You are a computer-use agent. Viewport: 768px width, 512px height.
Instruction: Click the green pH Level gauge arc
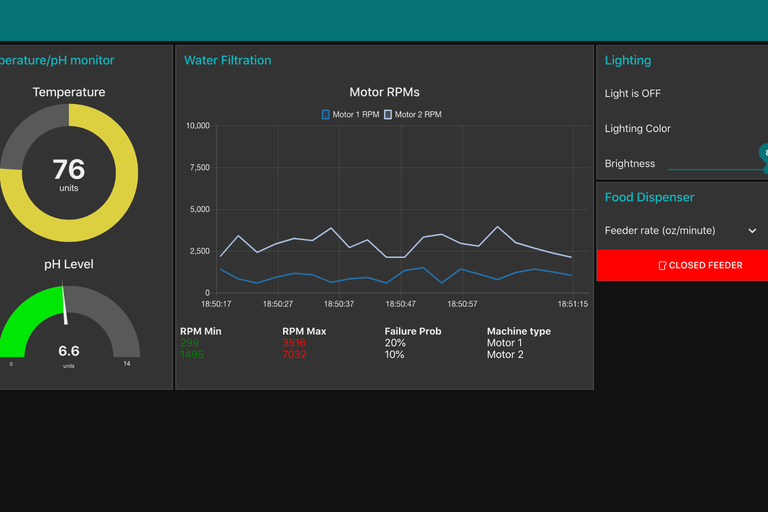click(x=25, y=315)
